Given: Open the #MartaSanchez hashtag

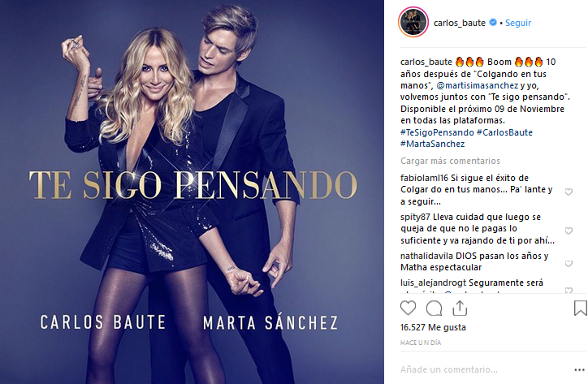Looking at the screenshot, I should (x=432, y=144).
